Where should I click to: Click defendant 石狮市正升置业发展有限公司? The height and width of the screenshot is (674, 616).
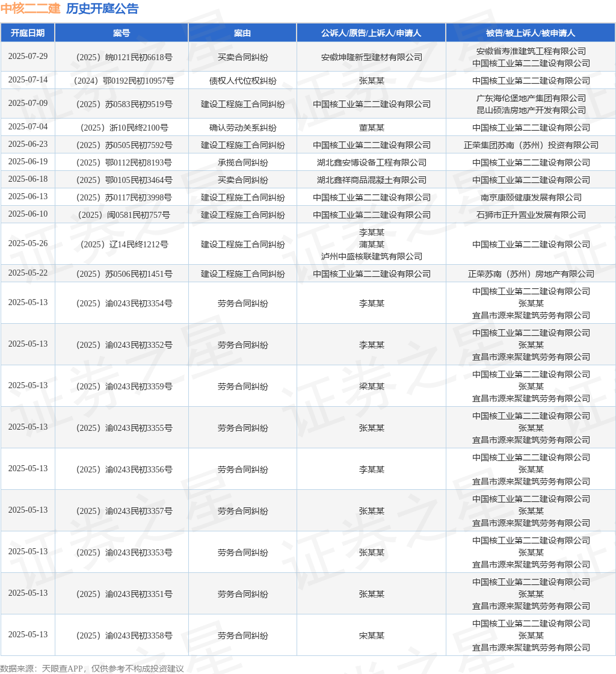[531, 215]
